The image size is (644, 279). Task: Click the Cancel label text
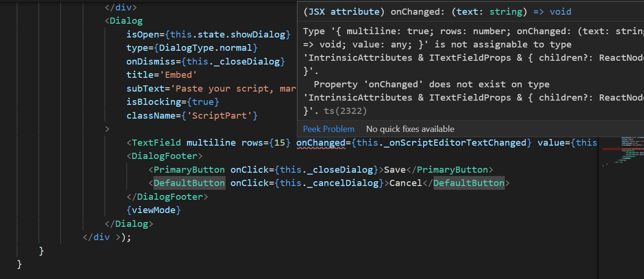click(x=406, y=183)
